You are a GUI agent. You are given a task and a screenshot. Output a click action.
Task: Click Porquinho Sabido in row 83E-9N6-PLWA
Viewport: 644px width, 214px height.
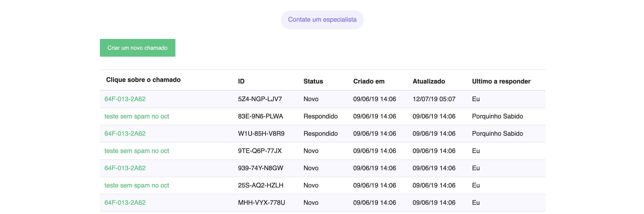point(497,116)
